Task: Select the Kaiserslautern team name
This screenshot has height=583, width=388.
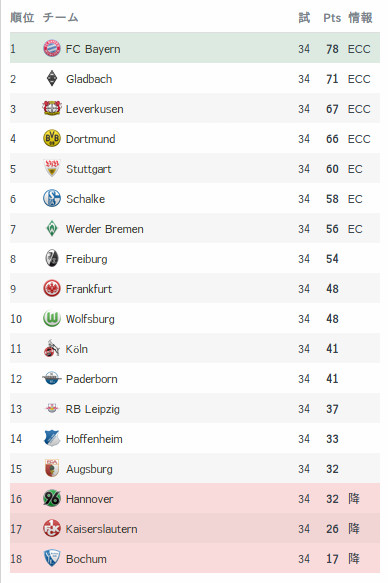Action: pyautogui.click(x=101, y=529)
